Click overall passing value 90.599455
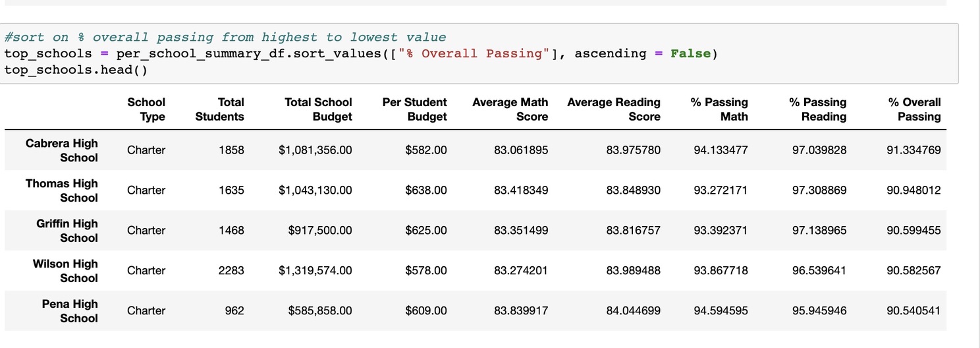 point(914,231)
